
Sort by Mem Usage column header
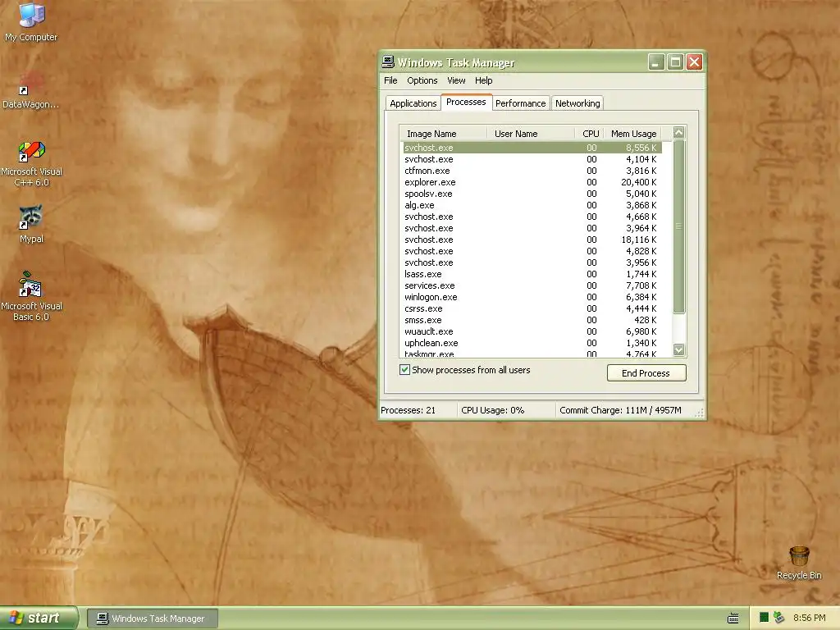(632, 134)
